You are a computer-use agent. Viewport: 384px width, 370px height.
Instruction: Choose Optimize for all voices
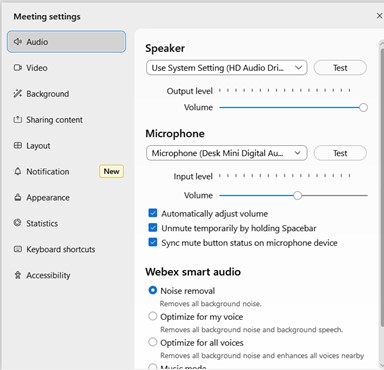pyautogui.click(x=153, y=342)
